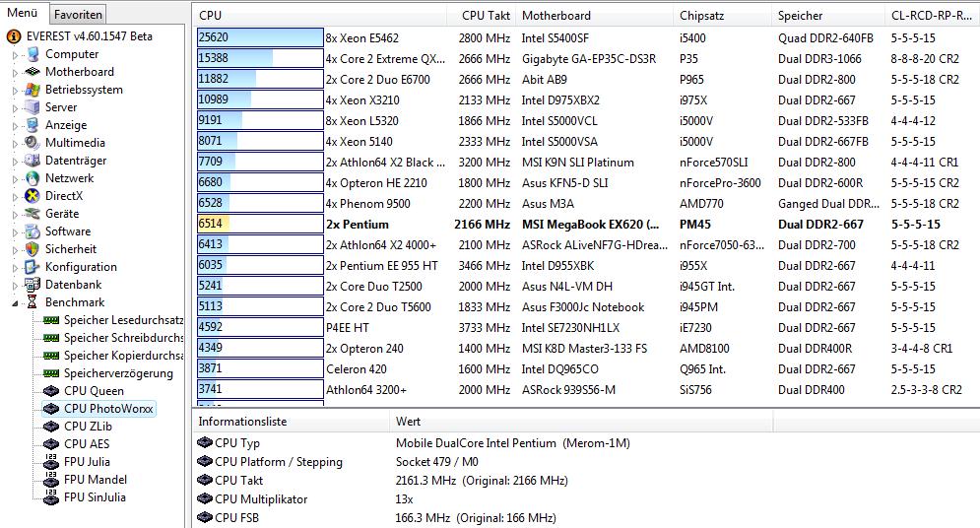
Task: Click the MSI K9N SLI Platinum cell
Action: 577,163
